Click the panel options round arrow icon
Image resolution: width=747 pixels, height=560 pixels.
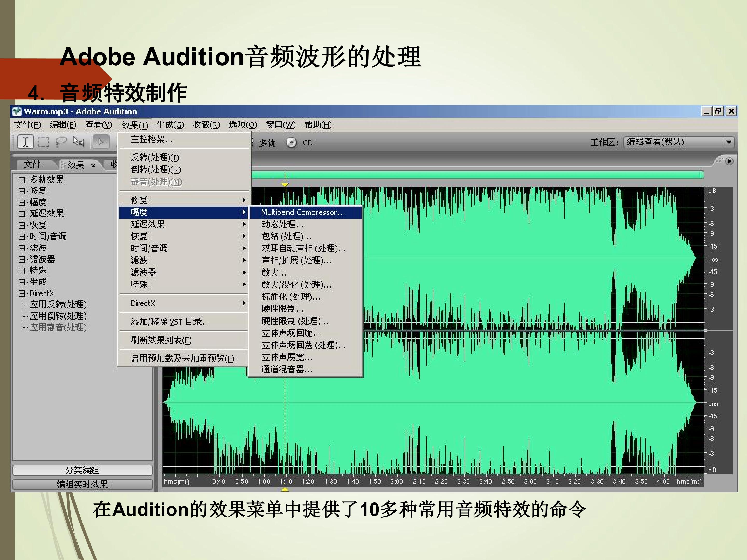point(729,161)
